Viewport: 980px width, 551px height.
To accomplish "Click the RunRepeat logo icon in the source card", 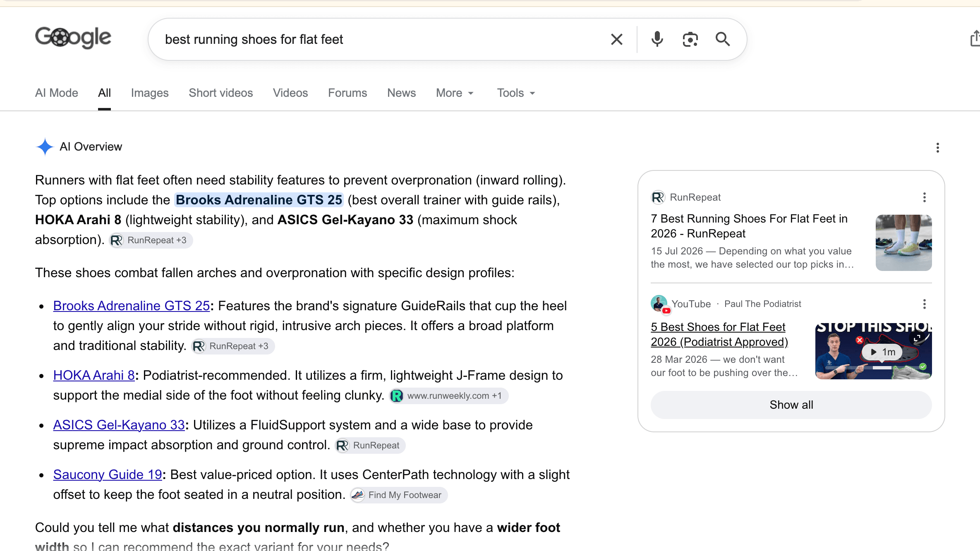I will (658, 197).
